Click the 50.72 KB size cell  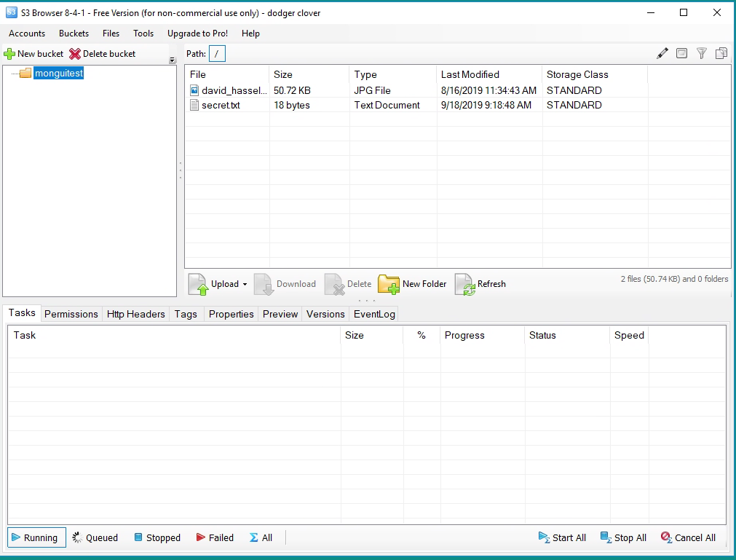tap(292, 90)
